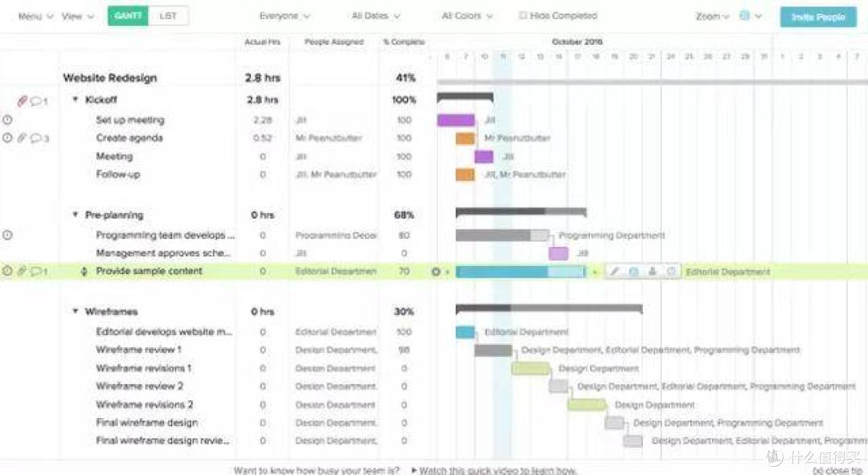The height and width of the screenshot is (475, 868).
Task: Open time tracking clock for Set up meeting
Action: [x=7, y=120]
